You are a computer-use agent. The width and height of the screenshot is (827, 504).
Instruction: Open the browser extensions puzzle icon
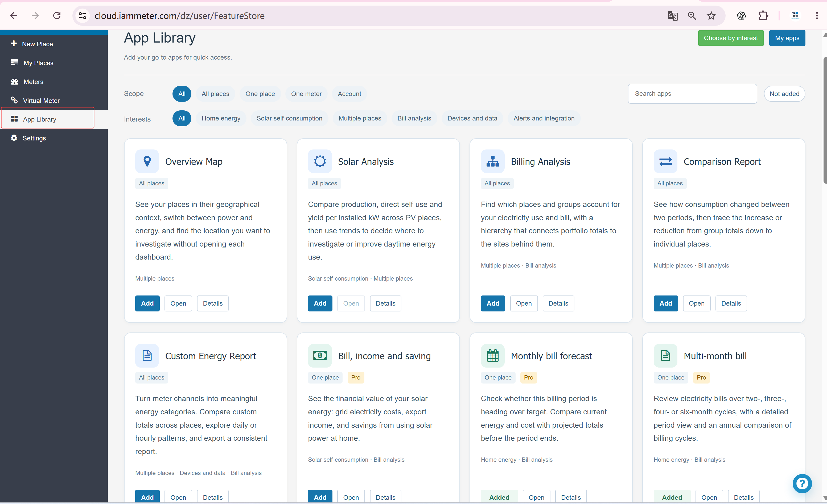click(x=763, y=16)
